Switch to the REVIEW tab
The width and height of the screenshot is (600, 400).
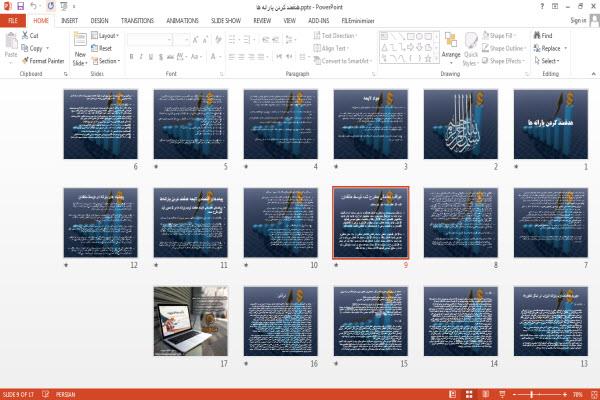coord(262,21)
